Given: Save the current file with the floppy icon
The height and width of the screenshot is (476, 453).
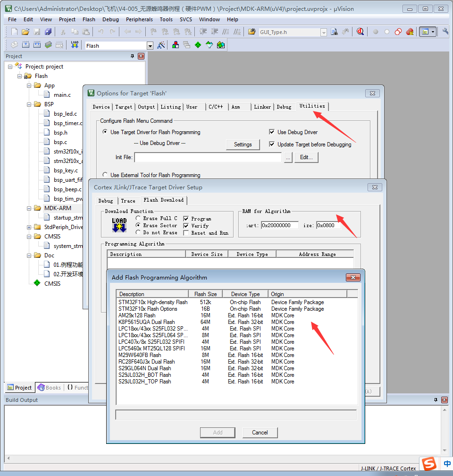Looking at the screenshot, I should point(37,32).
